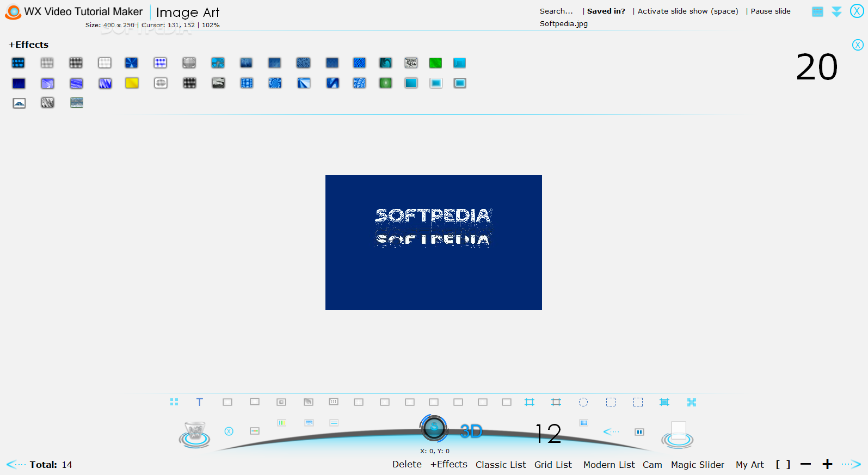Click the Softpedia.jpg filename
868x475 pixels.
pos(564,23)
